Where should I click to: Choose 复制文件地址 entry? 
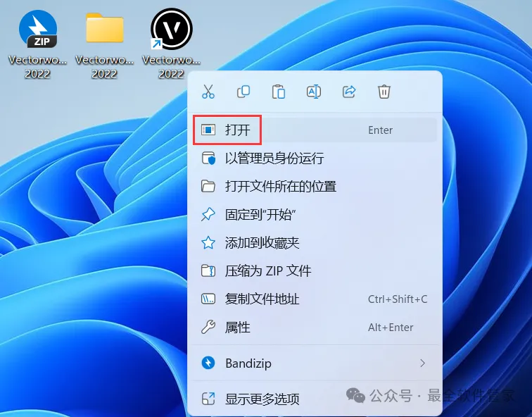click(315, 299)
